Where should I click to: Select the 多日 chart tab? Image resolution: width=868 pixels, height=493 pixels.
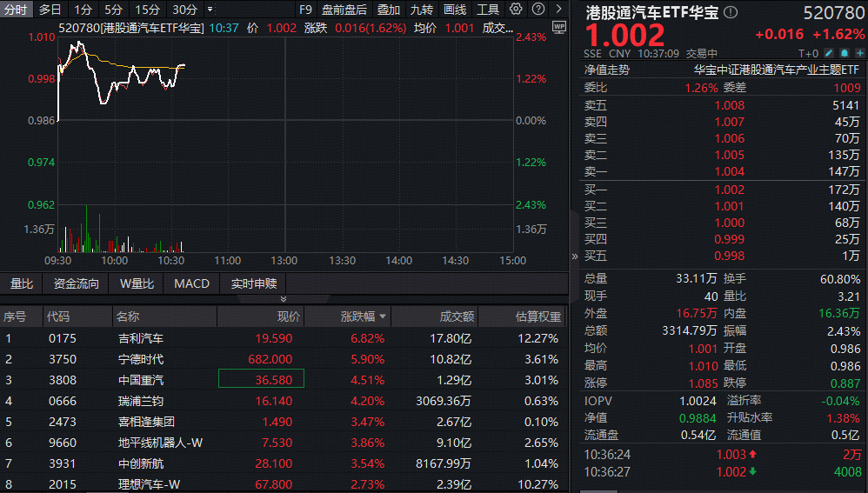50,10
